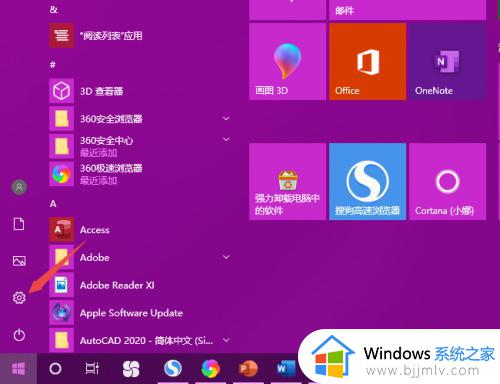Image resolution: width=500 pixels, height=384 pixels.
Task: Click the user account avatar icon
Action: coord(19,187)
